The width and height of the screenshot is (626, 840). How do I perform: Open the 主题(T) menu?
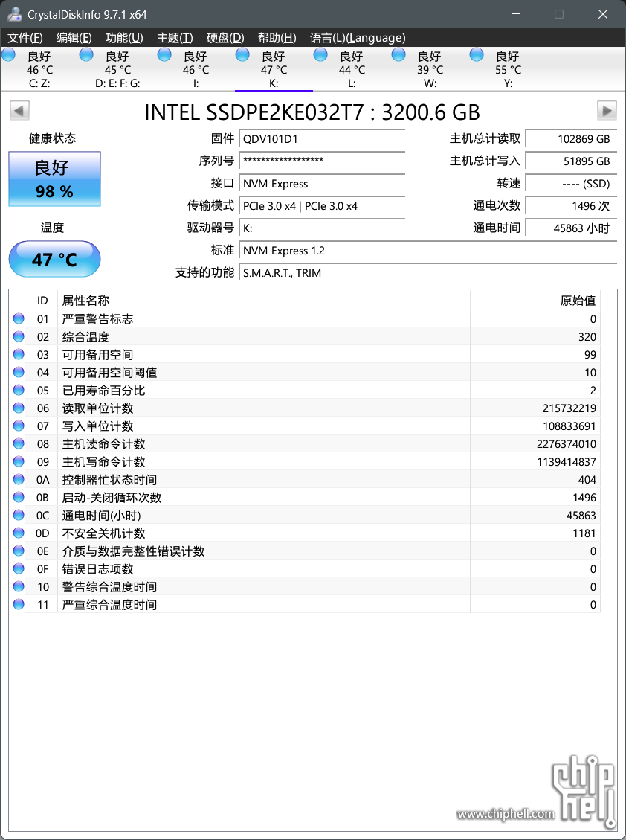coord(175,38)
